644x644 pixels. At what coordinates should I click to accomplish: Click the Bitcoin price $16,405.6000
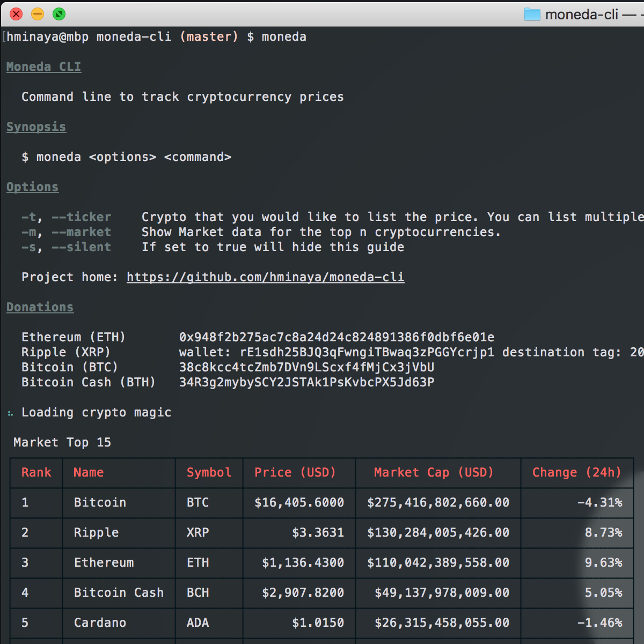pos(299,502)
